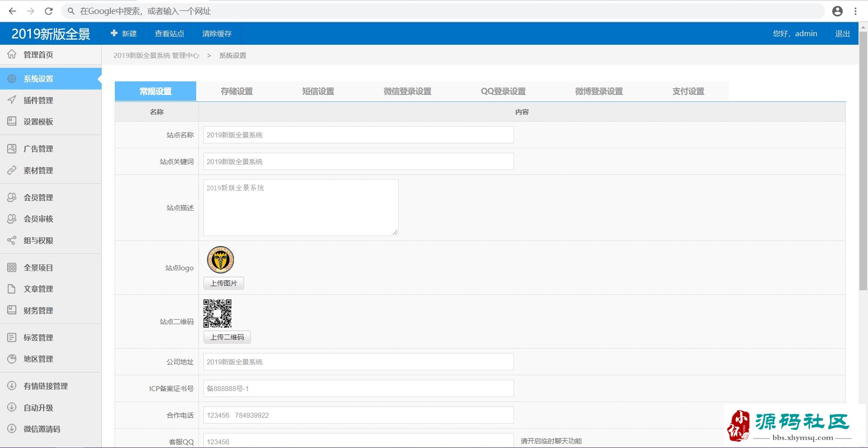Image resolution: width=868 pixels, height=448 pixels.
Task: Click the 站点名称 input field
Action: [x=358, y=135]
